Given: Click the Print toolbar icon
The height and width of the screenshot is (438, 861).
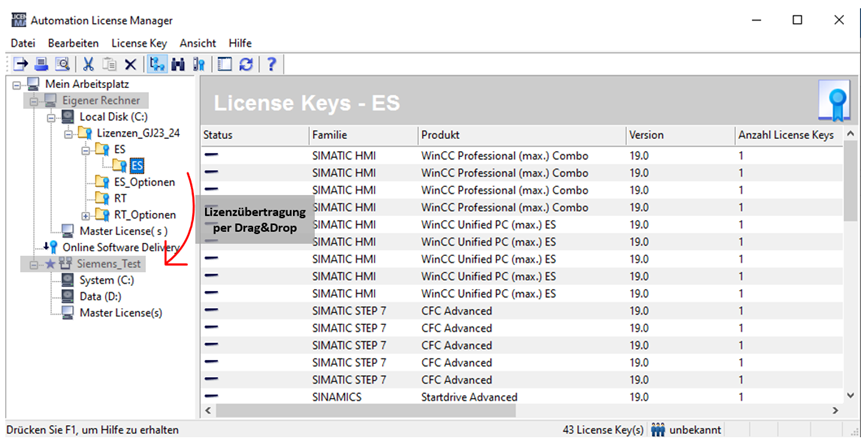Looking at the screenshot, I should point(41,64).
